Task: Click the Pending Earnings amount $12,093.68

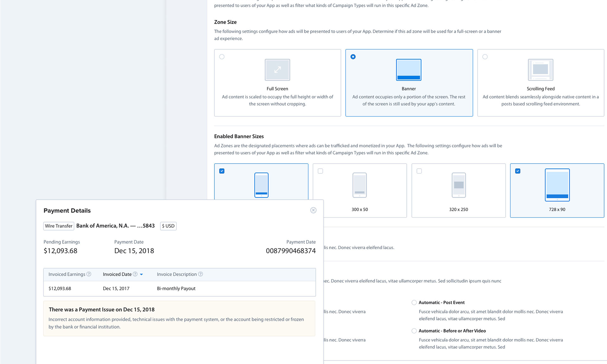Action: click(60, 251)
